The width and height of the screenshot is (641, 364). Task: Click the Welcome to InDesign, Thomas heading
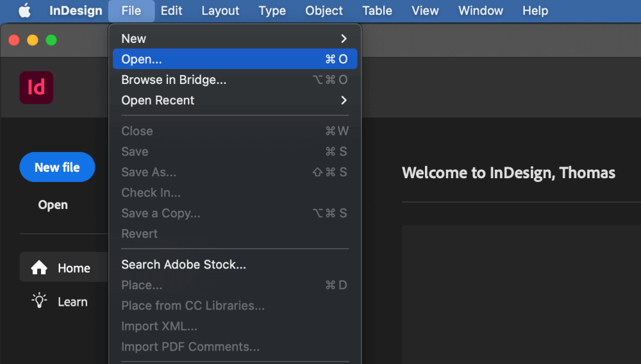pos(508,172)
